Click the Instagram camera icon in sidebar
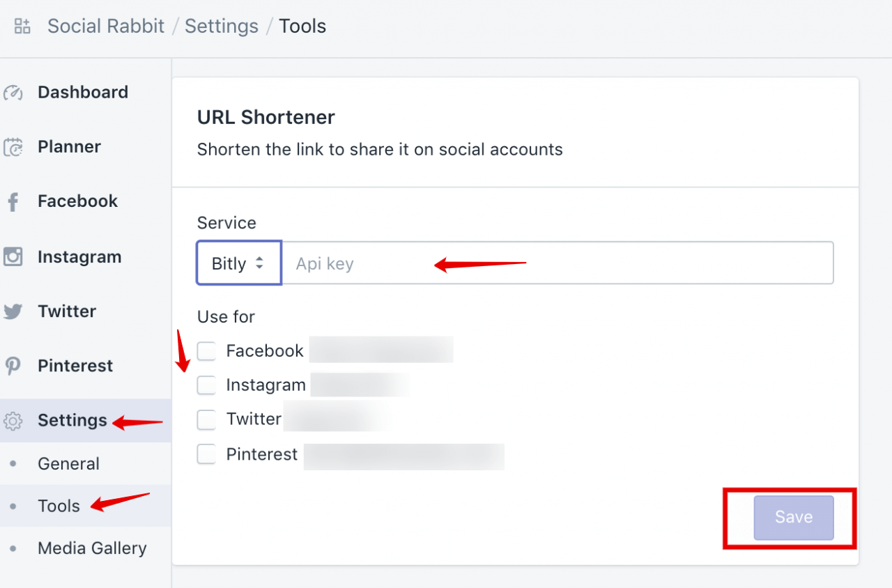The image size is (892, 588). click(x=13, y=257)
